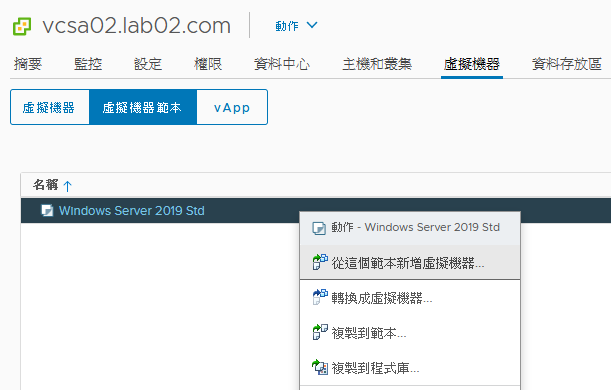Screen dimensions: 611x390
Task: Open the 設定 tab
Action: pyautogui.click(x=148, y=64)
